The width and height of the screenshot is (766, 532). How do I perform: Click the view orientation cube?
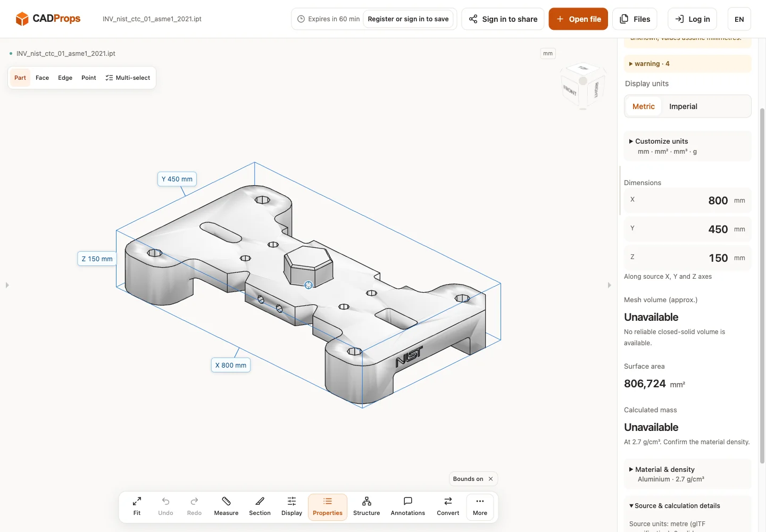583,86
